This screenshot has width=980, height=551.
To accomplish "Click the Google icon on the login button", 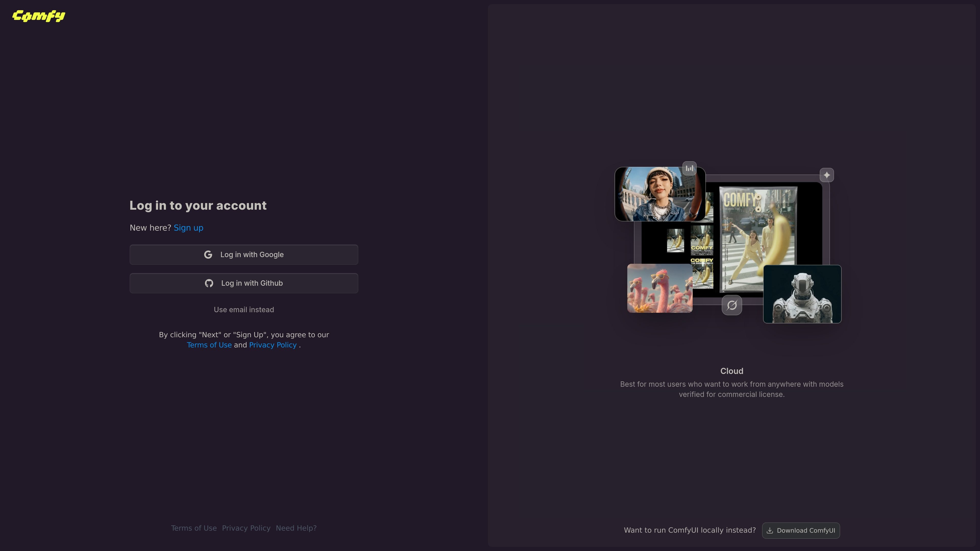I will (x=208, y=255).
